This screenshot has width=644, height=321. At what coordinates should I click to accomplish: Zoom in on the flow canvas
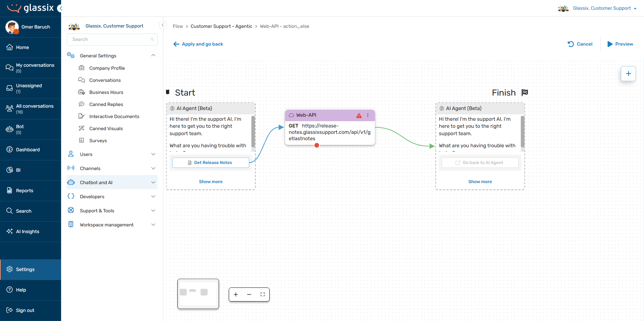[x=236, y=295]
